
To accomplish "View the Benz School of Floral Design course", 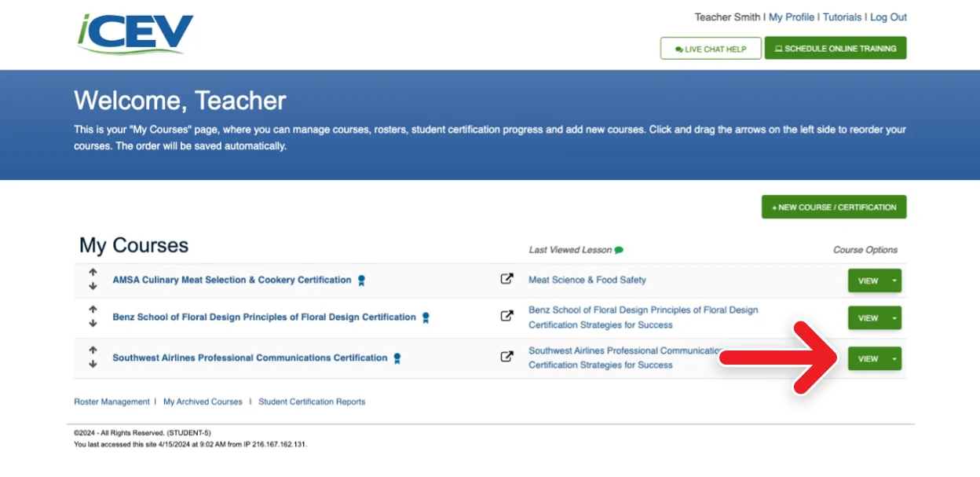I will (x=868, y=318).
